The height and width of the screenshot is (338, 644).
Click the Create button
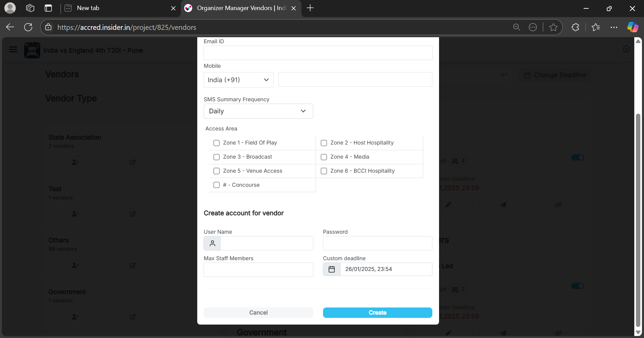point(377,313)
